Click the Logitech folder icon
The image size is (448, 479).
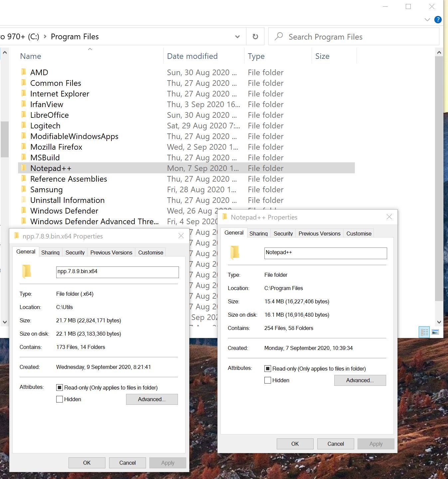point(24,125)
